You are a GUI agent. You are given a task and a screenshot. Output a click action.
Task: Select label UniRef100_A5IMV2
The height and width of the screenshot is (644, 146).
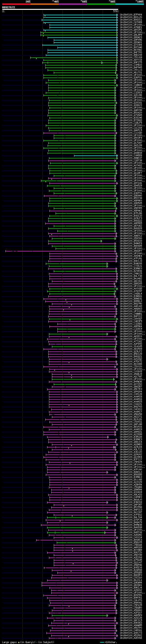(x=131, y=635)
